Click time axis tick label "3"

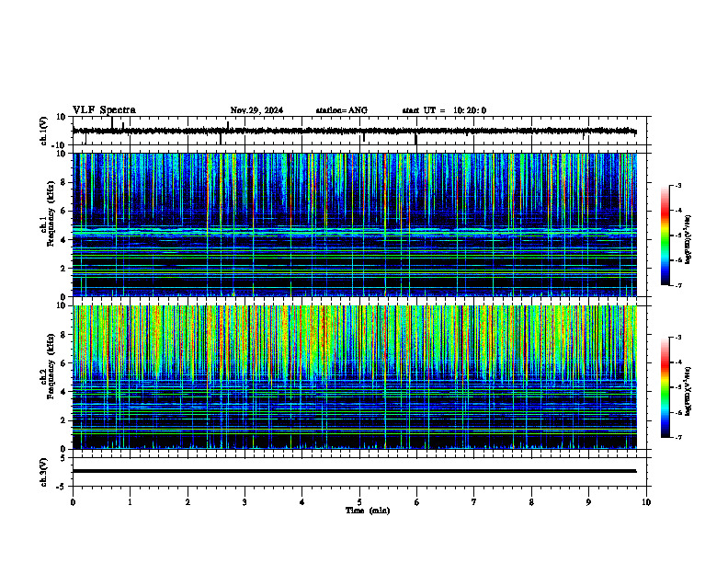[x=245, y=502]
